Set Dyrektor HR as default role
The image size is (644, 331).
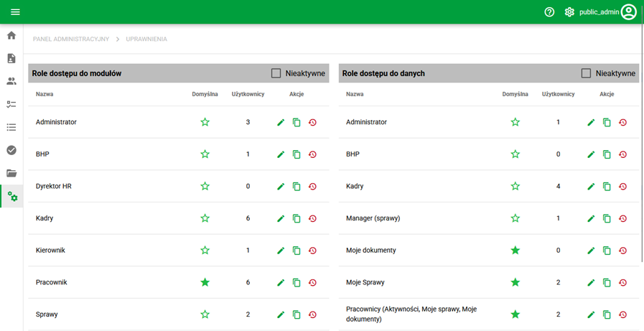tap(205, 187)
